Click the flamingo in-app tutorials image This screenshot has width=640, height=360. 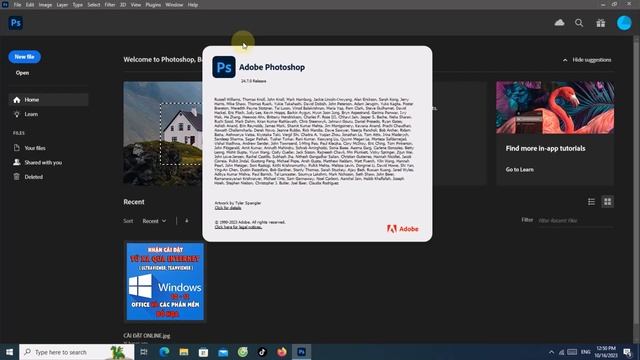(x=555, y=107)
